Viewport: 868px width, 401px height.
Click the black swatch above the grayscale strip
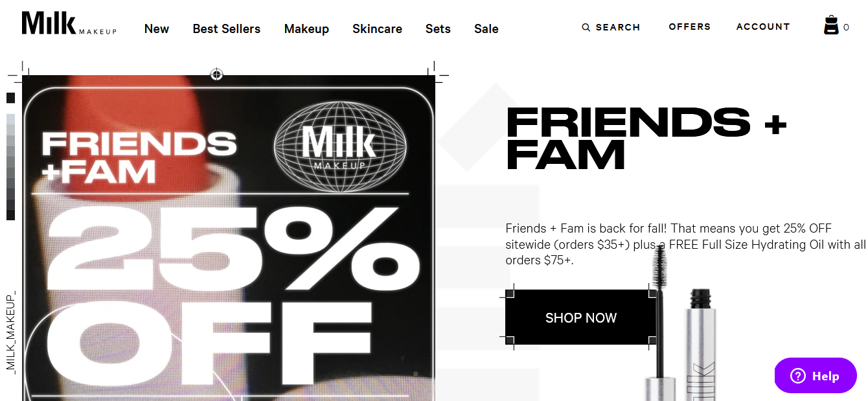[x=10, y=98]
